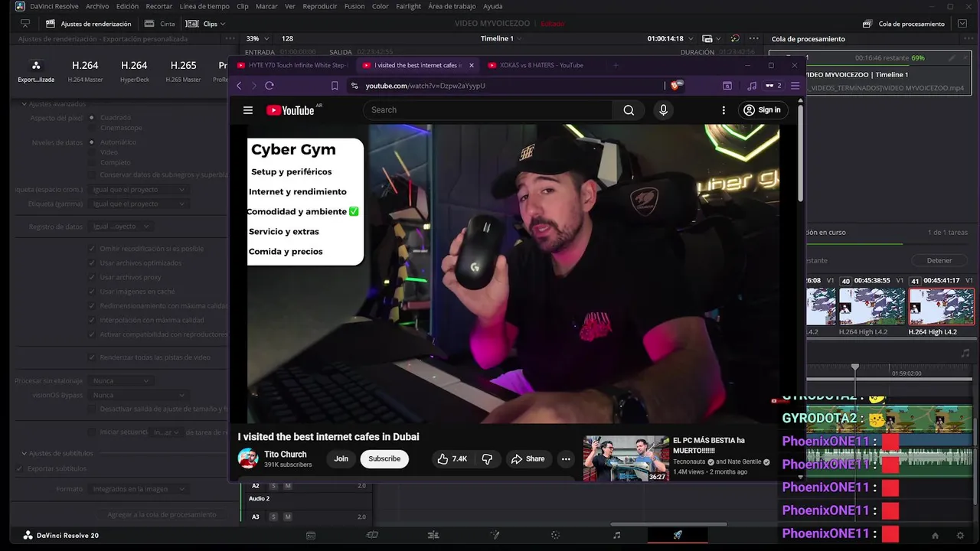Click the Sign in button

click(763, 110)
